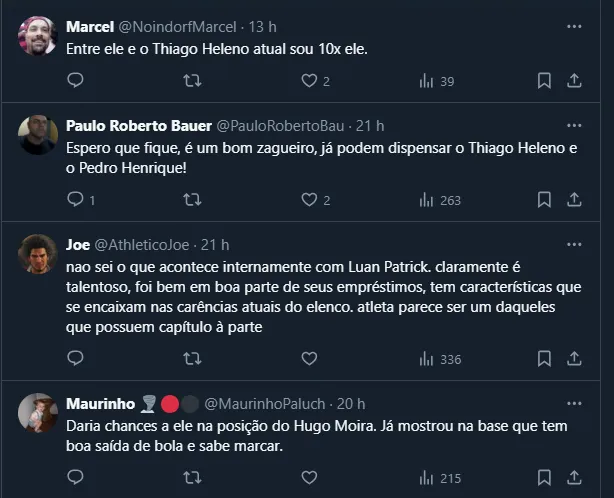
Task: Like Maurinho's tweet
Action: pos(310,478)
